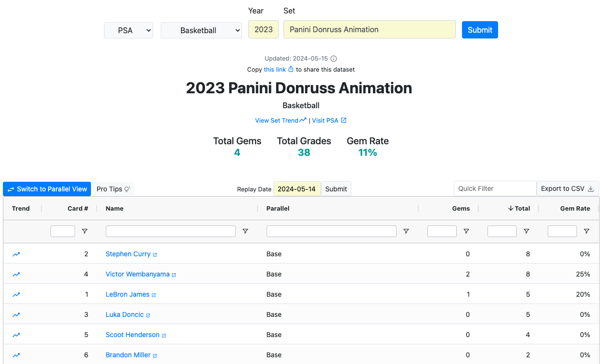Open the Victor Wembanyama card link
The image size is (603, 364).
click(138, 274)
